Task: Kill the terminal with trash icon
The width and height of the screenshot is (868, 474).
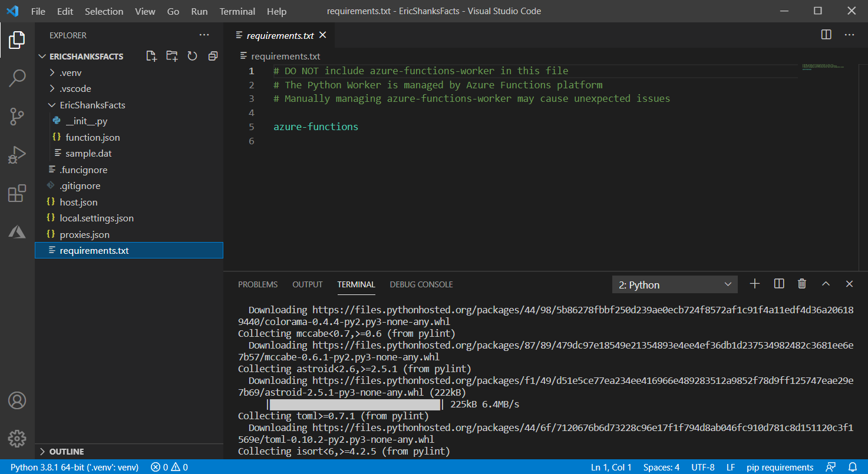Action: tap(801, 284)
